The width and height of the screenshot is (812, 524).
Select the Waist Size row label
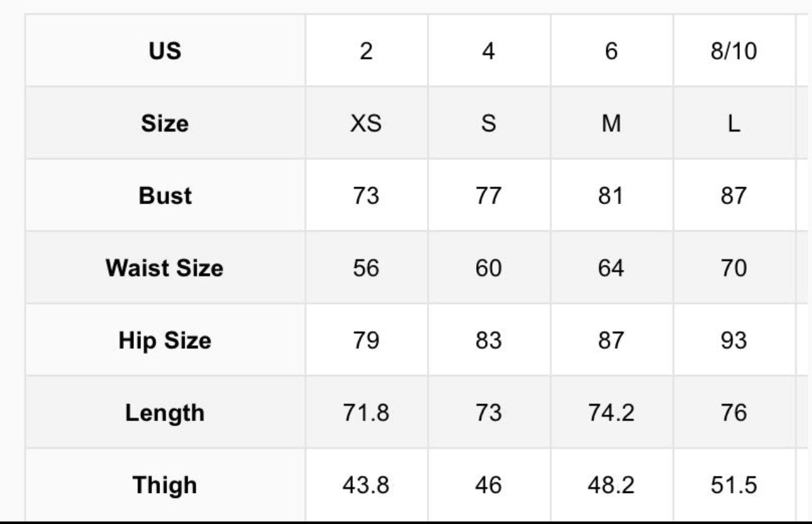164,268
